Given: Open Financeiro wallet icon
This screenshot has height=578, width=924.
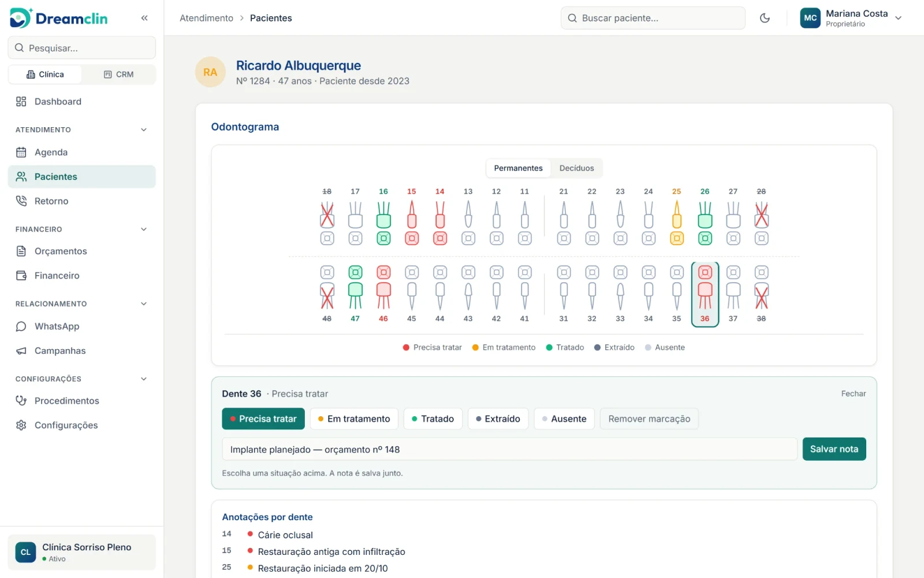Looking at the screenshot, I should coord(21,276).
